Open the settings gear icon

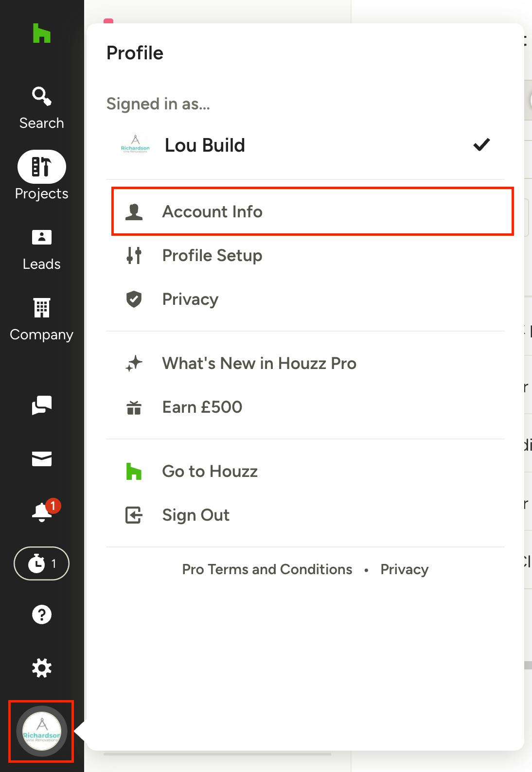pos(42,668)
